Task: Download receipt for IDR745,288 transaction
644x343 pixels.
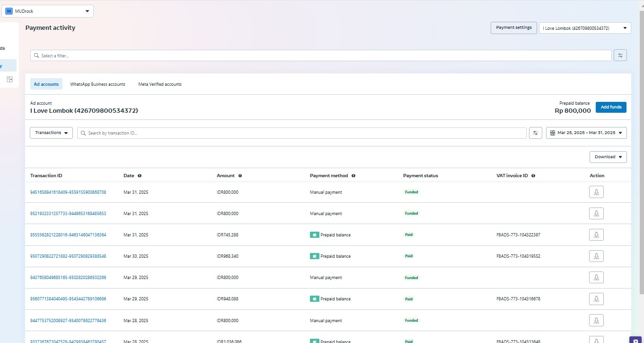Action: (x=596, y=235)
